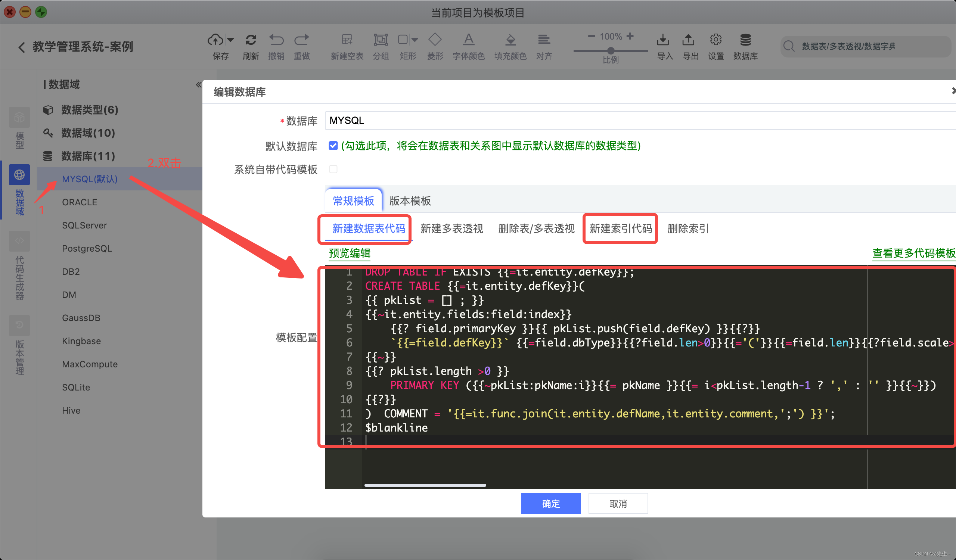The width and height of the screenshot is (956, 560).
Task: Click the Save cloud icon
Action: [215, 40]
